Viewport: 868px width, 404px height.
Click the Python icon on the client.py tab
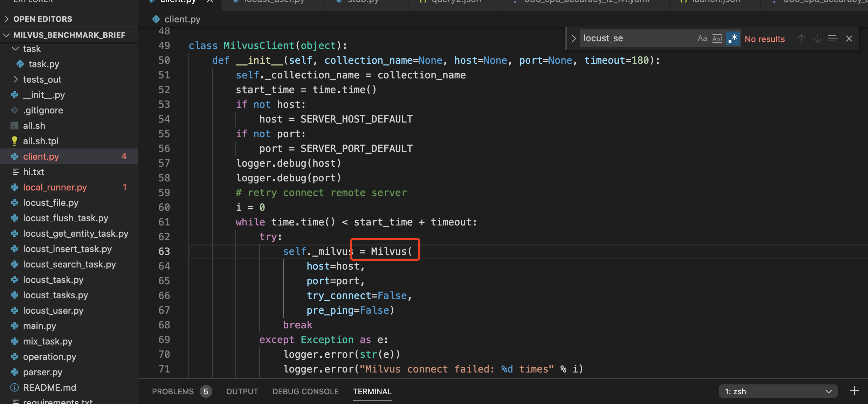[x=151, y=1]
